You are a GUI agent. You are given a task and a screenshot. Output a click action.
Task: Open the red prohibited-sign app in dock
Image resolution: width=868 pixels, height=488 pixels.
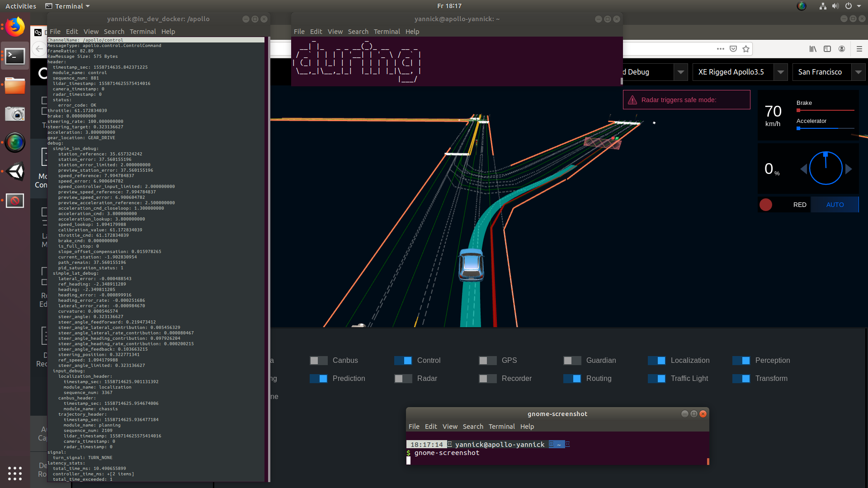click(15, 201)
